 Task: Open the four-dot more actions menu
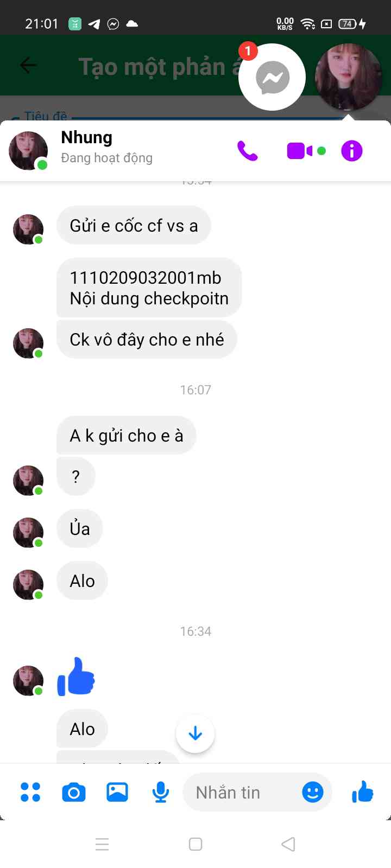pos(30,792)
